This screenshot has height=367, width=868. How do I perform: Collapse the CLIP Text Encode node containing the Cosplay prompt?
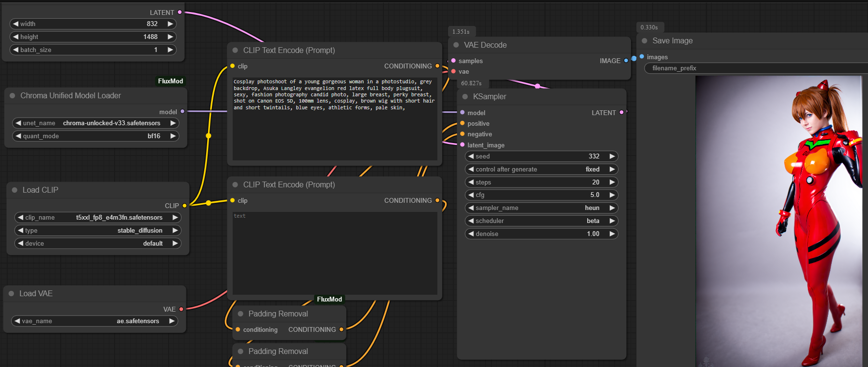235,51
